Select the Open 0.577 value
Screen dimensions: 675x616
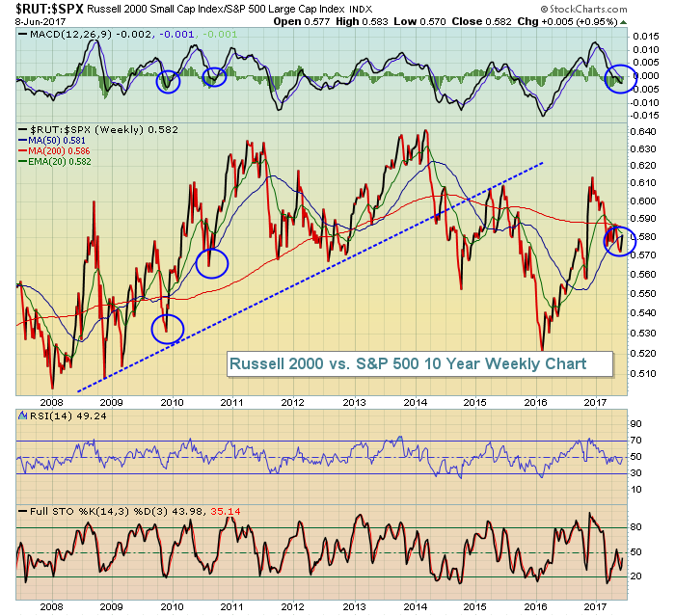(x=301, y=21)
